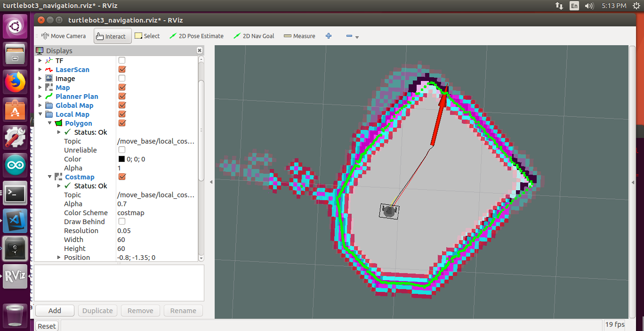
Task: Expand the LaserScan tree item
Action: click(x=40, y=70)
